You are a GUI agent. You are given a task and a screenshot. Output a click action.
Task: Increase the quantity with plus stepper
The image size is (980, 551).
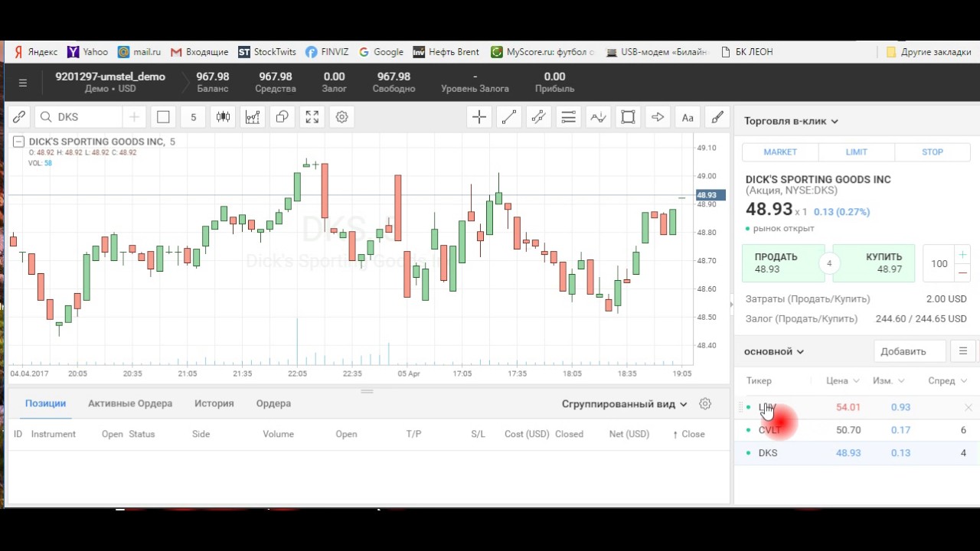[963, 254]
